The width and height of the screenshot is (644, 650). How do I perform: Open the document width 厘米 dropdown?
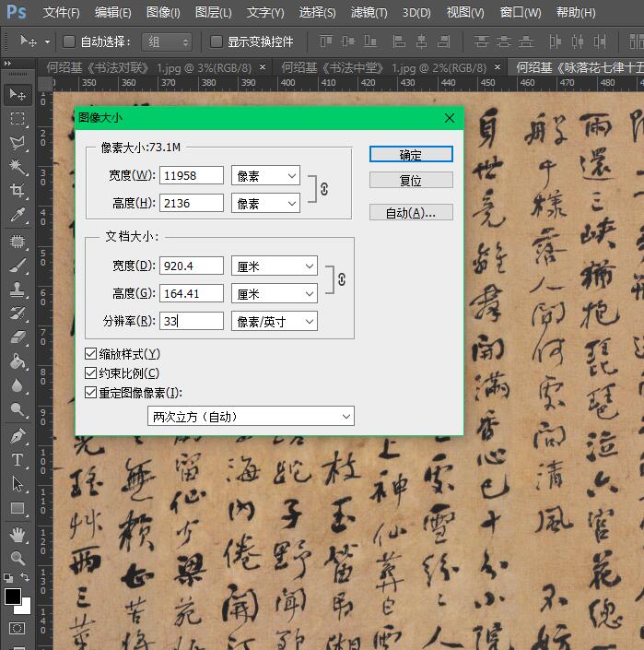click(x=275, y=266)
